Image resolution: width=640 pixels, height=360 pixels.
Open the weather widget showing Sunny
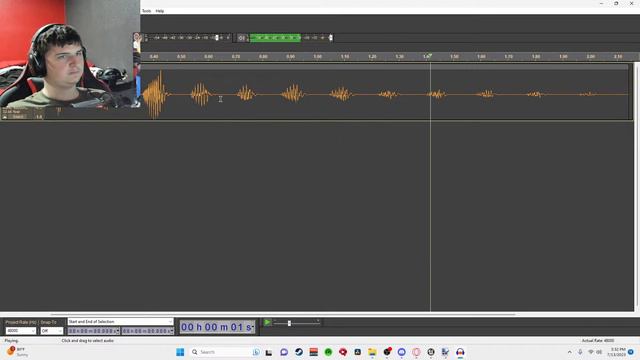[17, 351]
